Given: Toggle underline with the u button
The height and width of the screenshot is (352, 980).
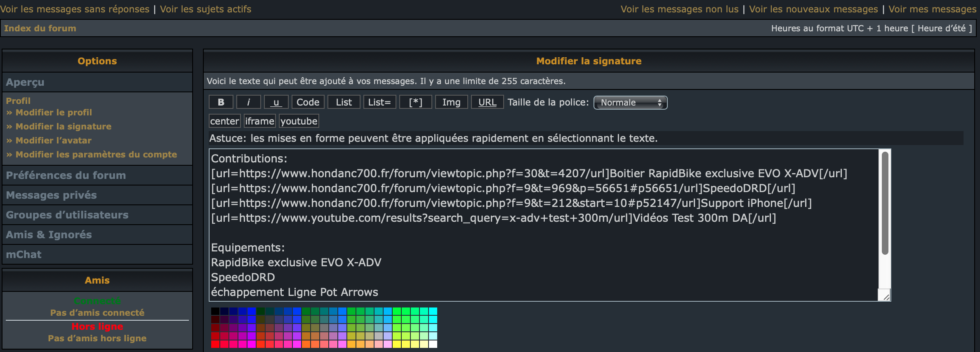Looking at the screenshot, I should pos(276,102).
